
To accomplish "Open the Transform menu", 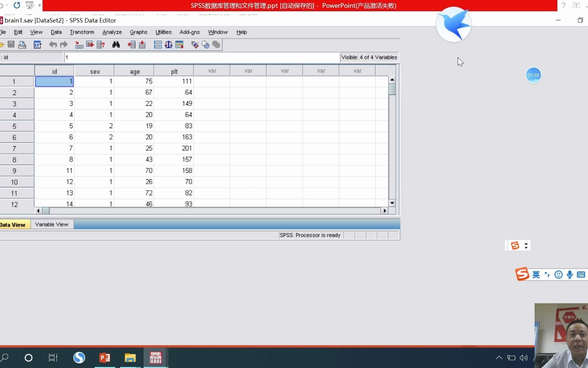I will coord(82,32).
